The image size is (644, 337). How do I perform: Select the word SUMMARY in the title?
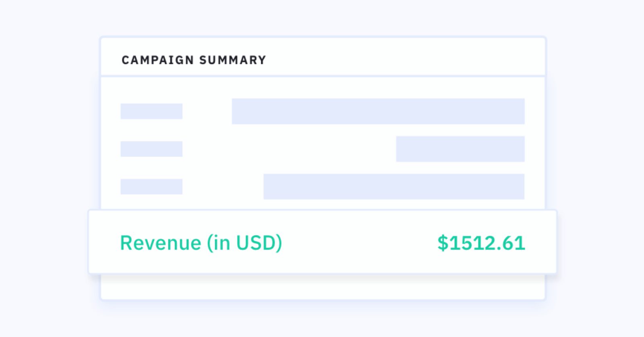(x=233, y=60)
